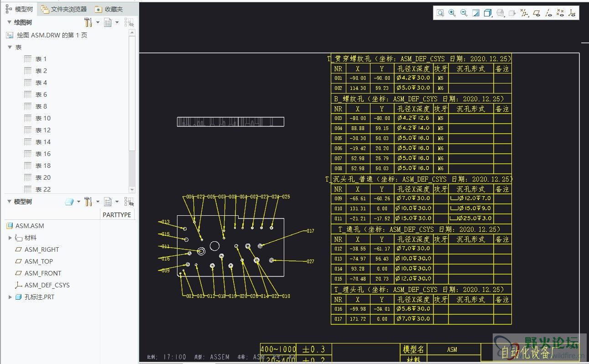Select the ASM_FRONT datum plane
The height and width of the screenshot is (364, 589).
(43, 273)
